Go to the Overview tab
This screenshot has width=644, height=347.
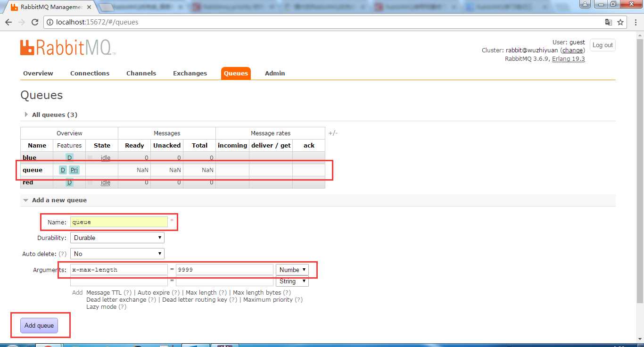click(x=38, y=73)
